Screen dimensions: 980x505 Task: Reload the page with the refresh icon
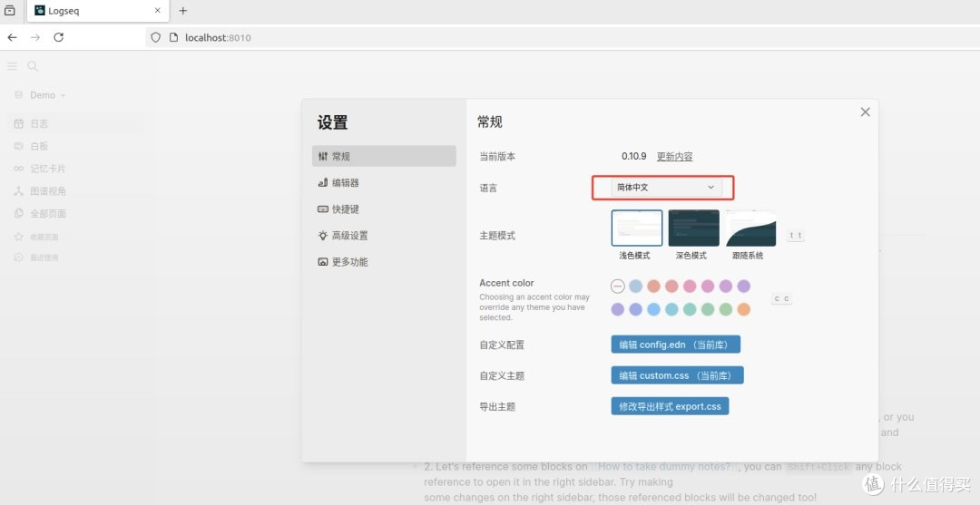pos(59,37)
